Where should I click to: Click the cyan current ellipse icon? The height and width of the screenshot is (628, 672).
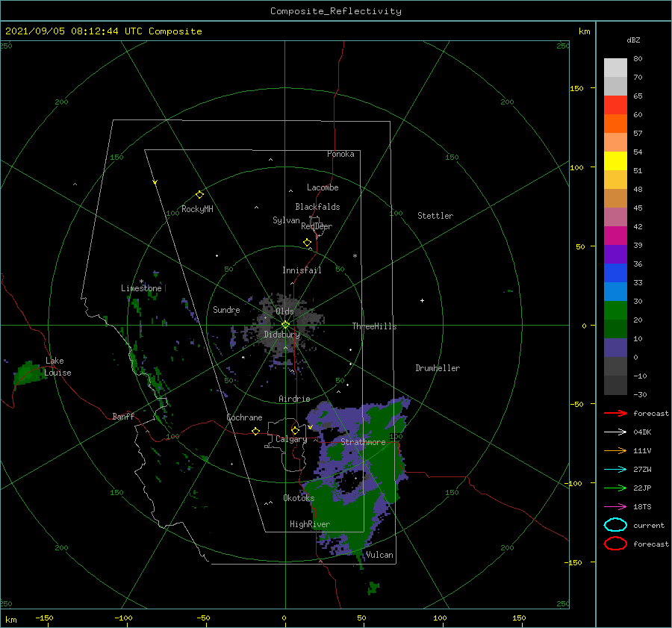615,525
